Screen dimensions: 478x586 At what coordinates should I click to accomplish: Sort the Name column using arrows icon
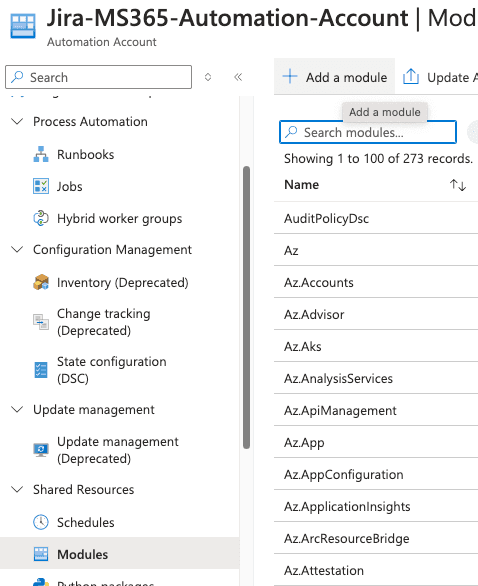coord(457,185)
